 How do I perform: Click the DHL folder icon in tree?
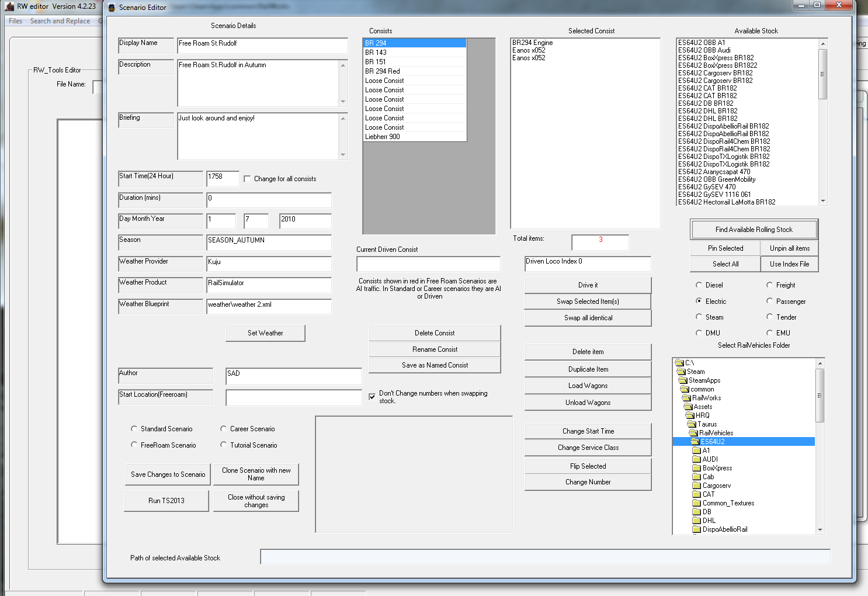[x=696, y=521]
